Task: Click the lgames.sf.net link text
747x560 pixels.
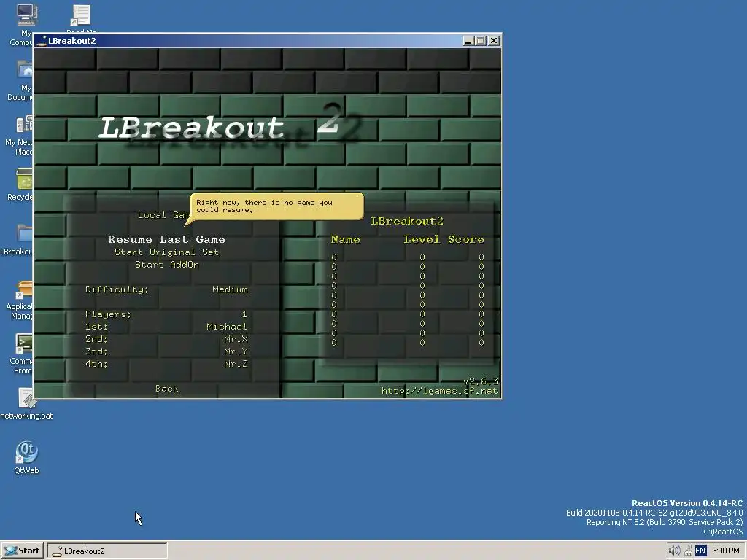Action: tap(439, 391)
